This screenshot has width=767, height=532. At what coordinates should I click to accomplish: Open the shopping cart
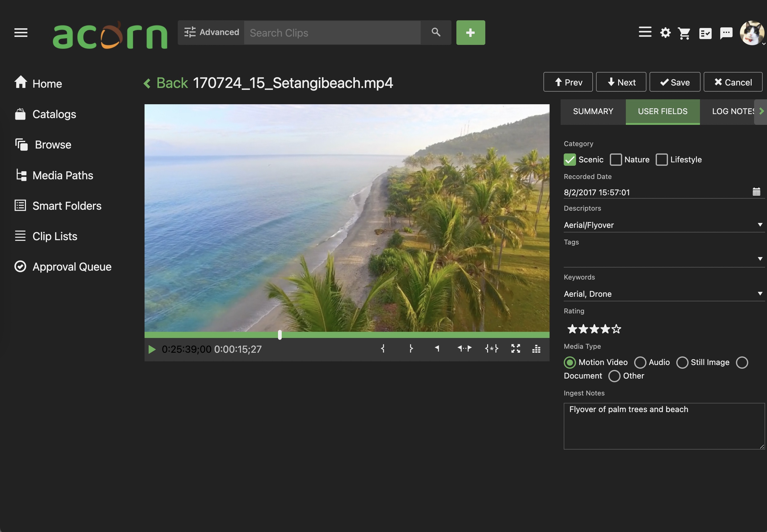[x=684, y=32]
